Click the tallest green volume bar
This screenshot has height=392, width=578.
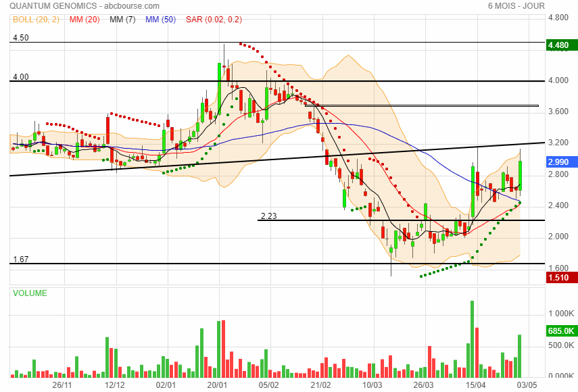click(x=473, y=339)
